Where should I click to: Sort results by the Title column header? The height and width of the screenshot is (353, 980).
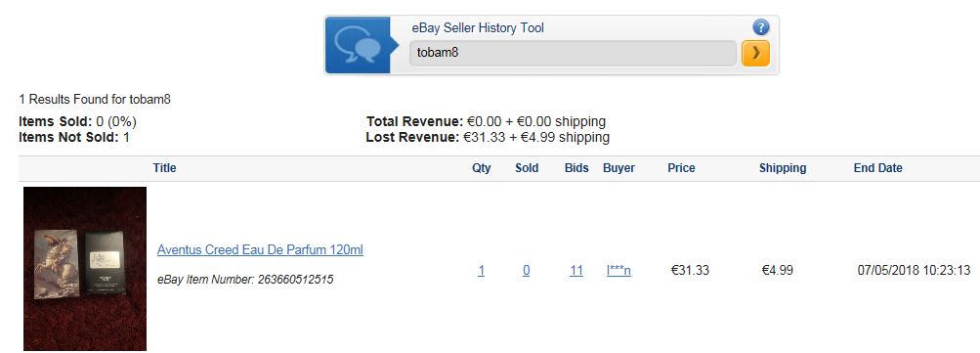click(164, 168)
